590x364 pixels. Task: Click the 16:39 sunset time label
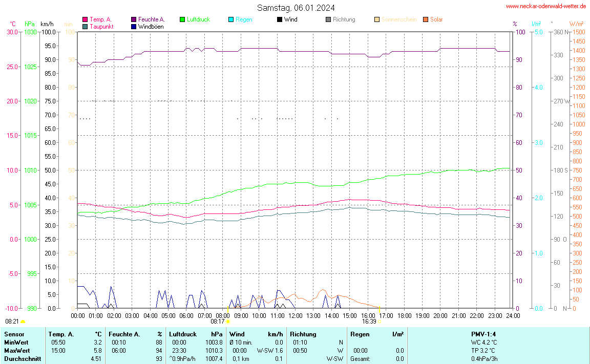[369, 322]
